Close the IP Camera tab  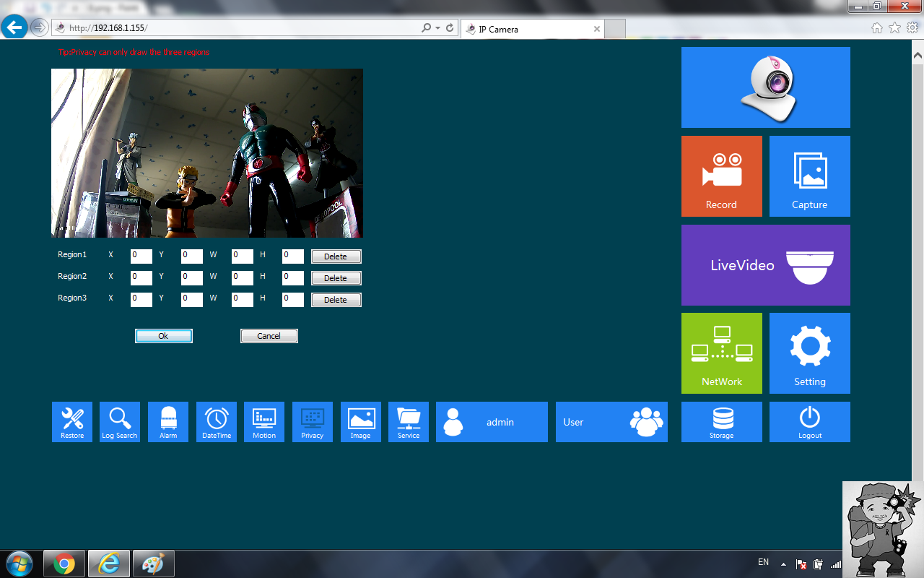(597, 30)
